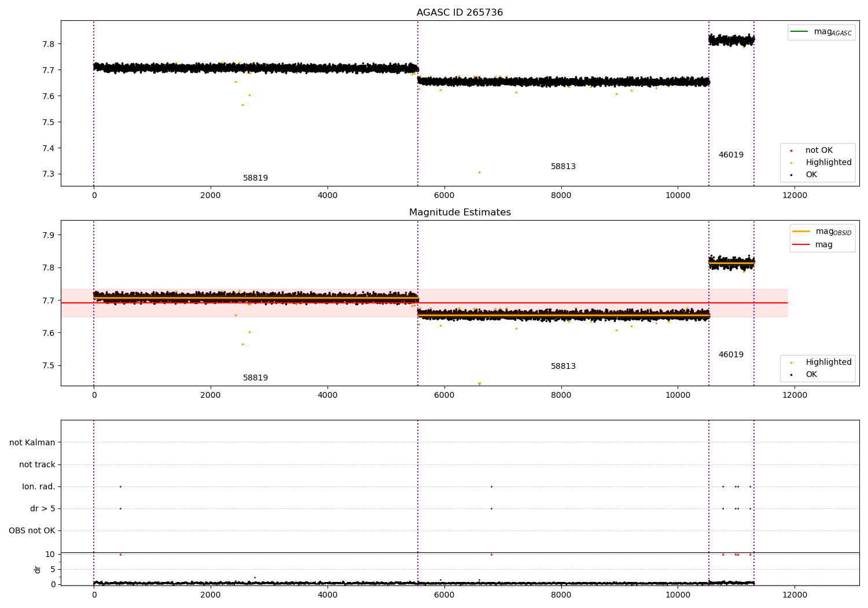Select the mag AGASC green line legend entry
Viewport: 868px width, 608px height.
click(x=821, y=32)
